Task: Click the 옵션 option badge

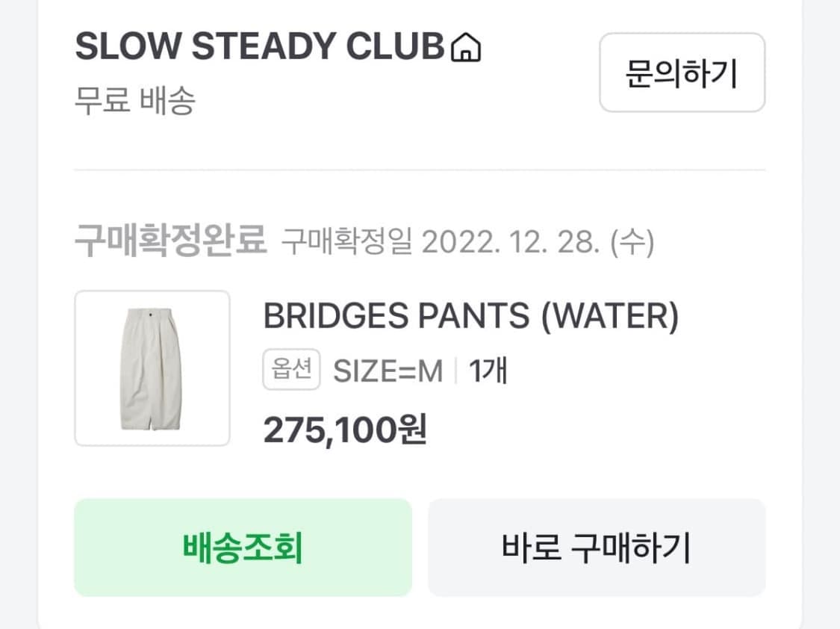Action: tap(291, 370)
